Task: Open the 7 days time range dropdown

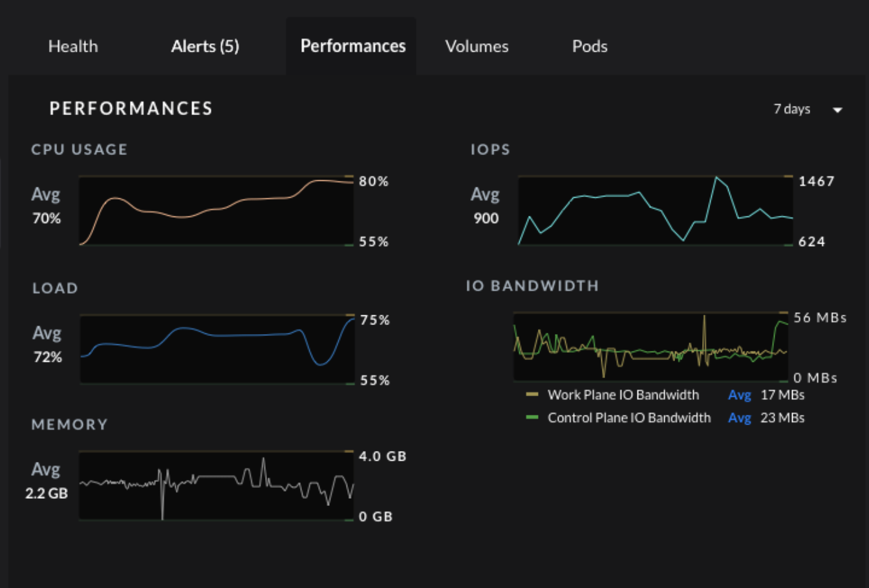Action: pos(793,109)
